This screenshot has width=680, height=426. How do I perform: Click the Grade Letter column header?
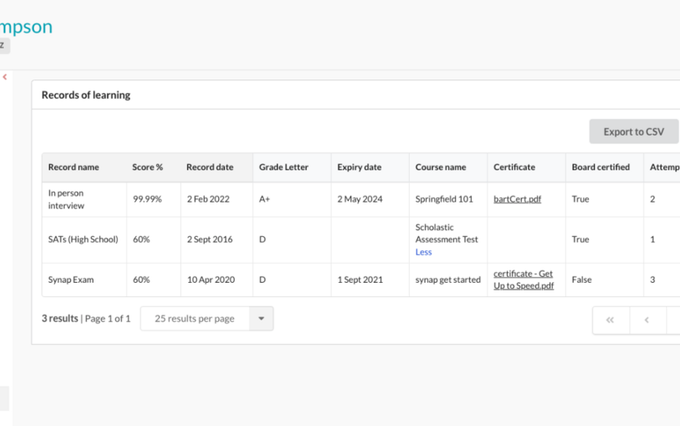coord(284,167)
